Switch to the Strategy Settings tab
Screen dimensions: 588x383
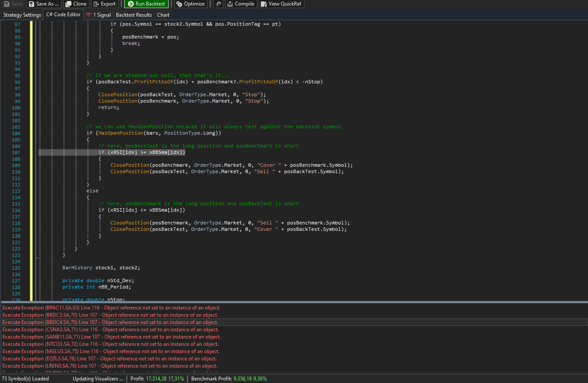pyautogui.click(x=22, y=15)
